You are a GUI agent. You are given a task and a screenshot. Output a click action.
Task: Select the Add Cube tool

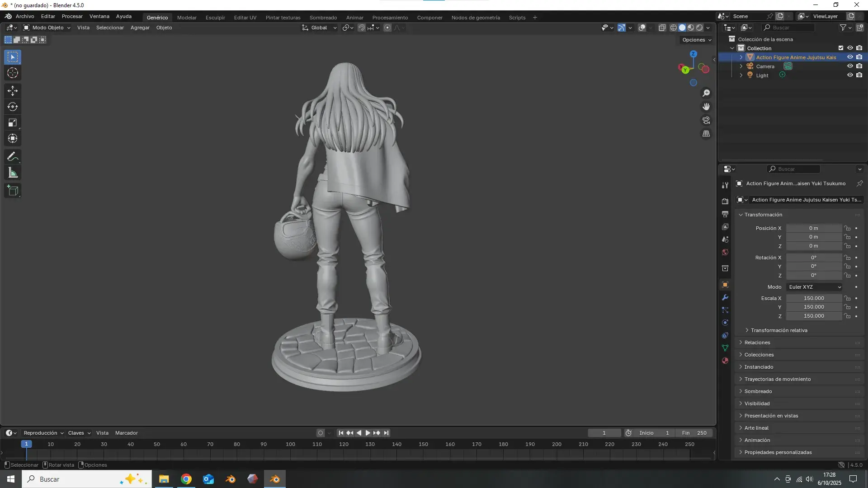(x=13, y=191)
